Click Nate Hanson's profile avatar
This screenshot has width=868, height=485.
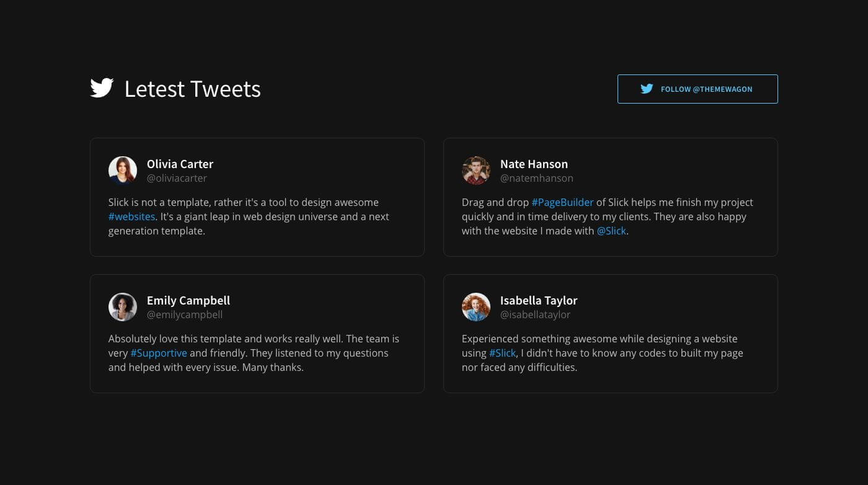pos(476,171)
